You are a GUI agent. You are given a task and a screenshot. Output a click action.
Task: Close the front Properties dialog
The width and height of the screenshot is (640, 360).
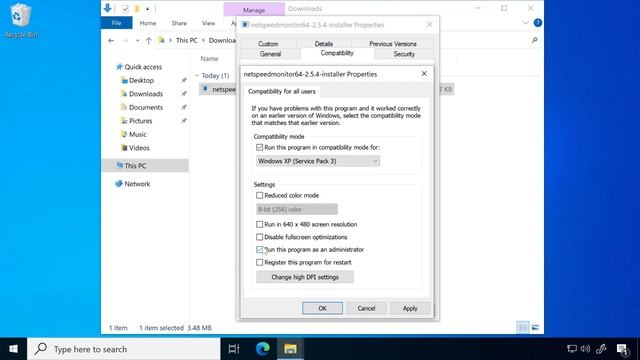[424, 73]
